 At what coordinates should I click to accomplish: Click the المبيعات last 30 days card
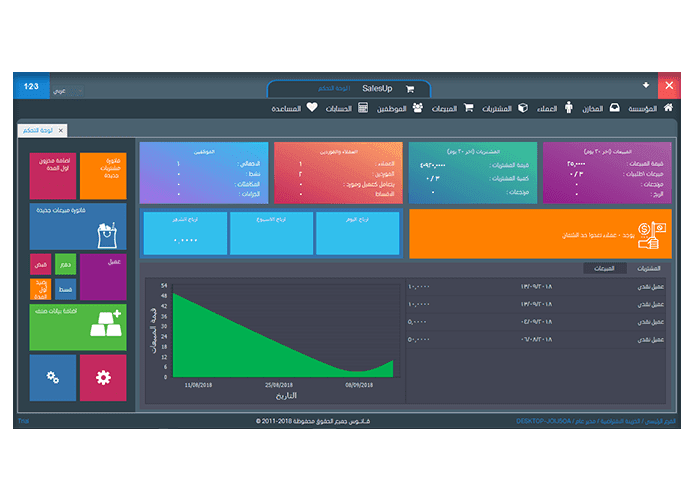point(607,173)
